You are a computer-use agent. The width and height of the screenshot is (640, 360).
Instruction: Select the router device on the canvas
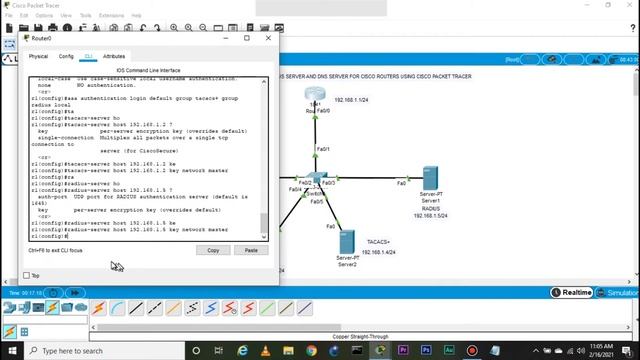tap(315, 94)
